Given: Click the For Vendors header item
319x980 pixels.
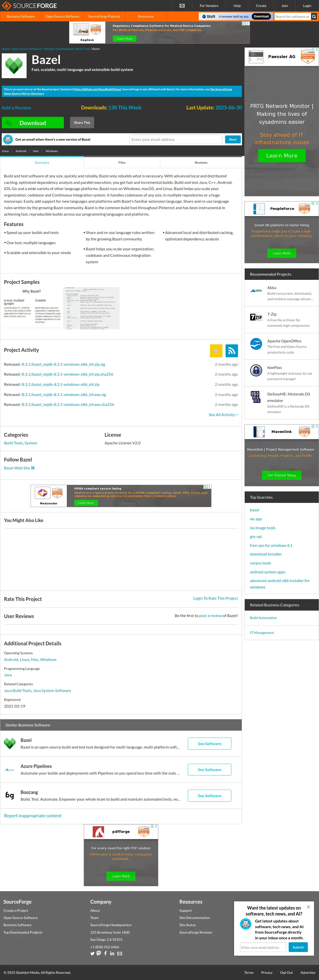Looking at the screenshot, I should 209,6.
